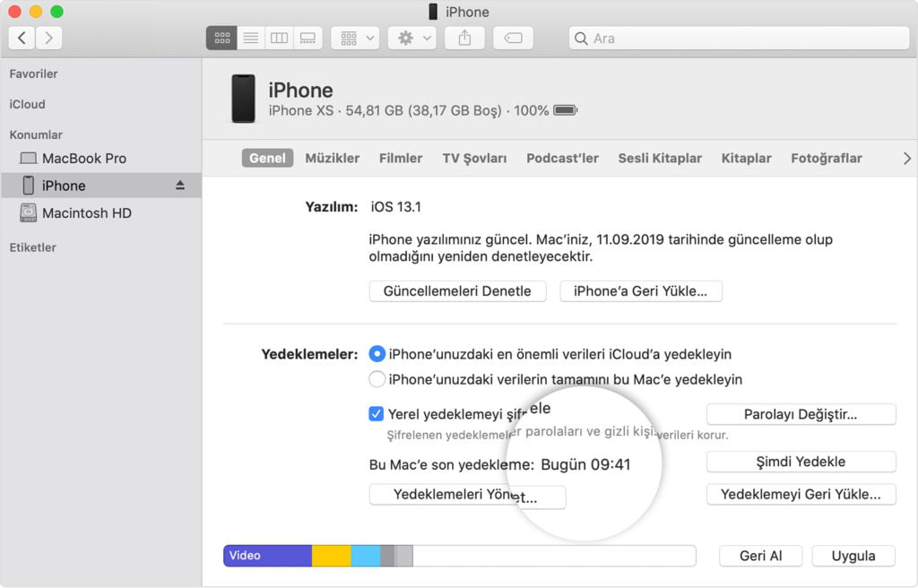Click the Bugün 09:41 backup time

click(585, 464)
